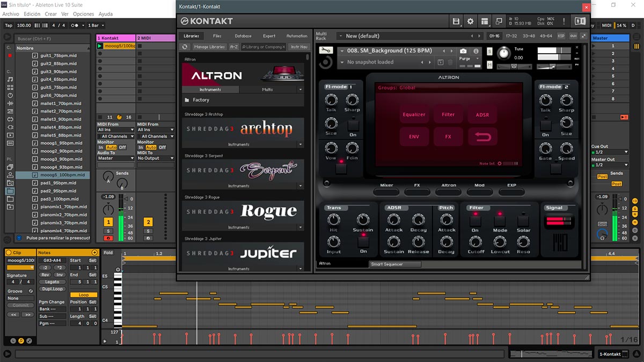The width and height of the screenshot is (644, 362).
Task: Toggle Kontakt minimized view icon
Action: (x=499, y=21)
